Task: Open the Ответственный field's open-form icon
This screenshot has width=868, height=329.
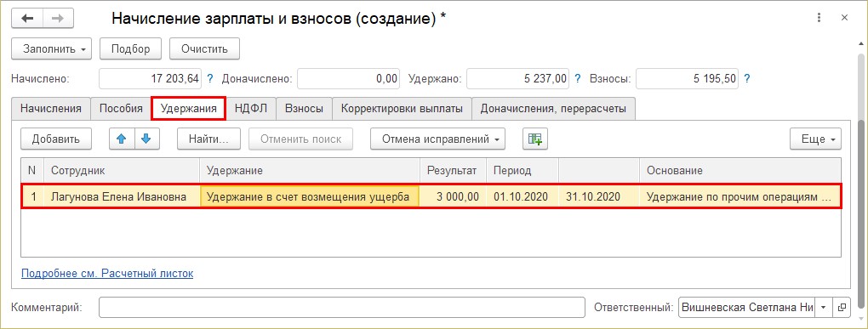Action: point(842,307)
